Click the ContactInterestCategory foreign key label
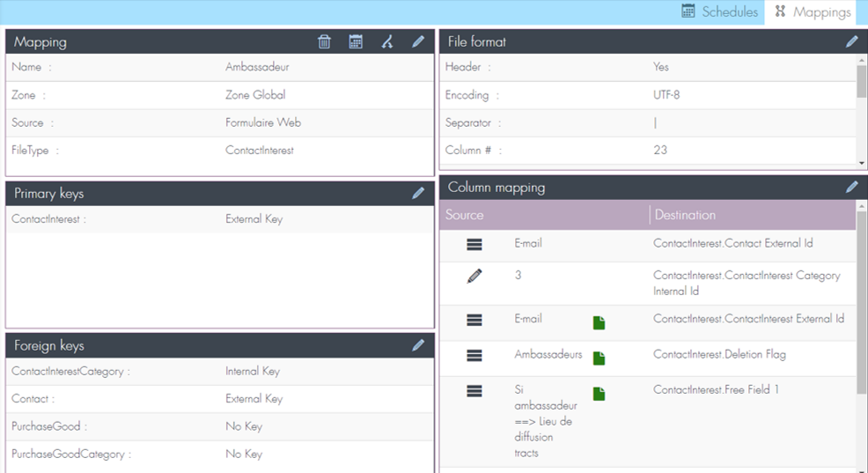The height and width of the screenshot is (473, 868). click(x=70, y=371)
